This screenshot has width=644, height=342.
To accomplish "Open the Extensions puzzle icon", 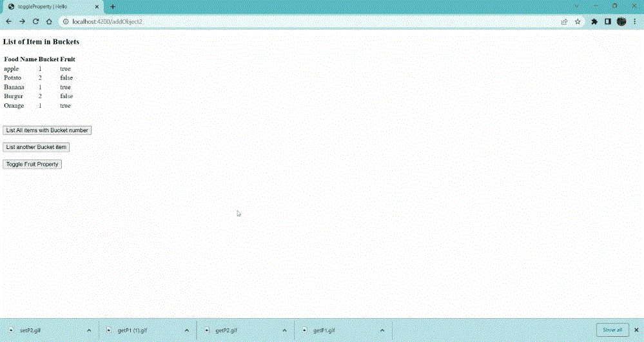I will pyautogui.click(x=594, y=21).
